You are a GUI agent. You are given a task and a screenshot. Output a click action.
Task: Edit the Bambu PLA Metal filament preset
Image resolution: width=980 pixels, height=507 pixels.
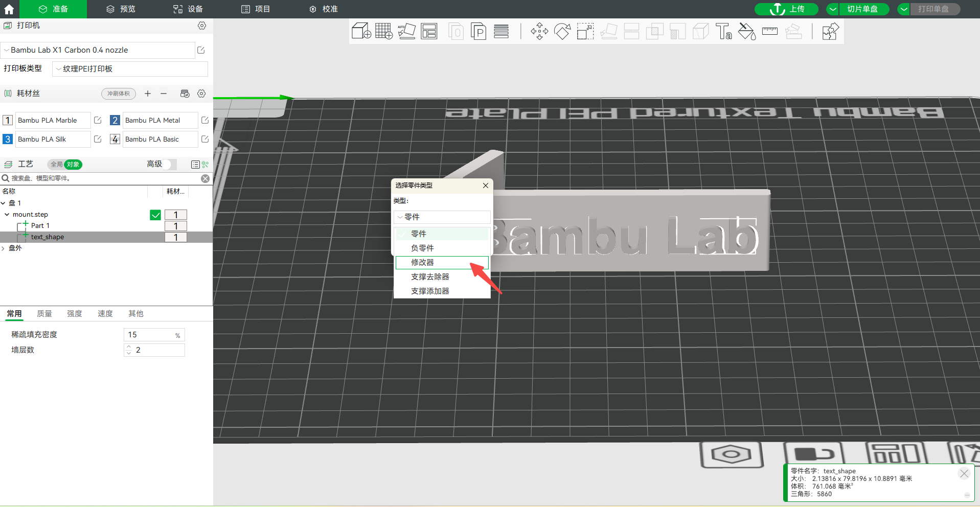click(x=205, y=120)
